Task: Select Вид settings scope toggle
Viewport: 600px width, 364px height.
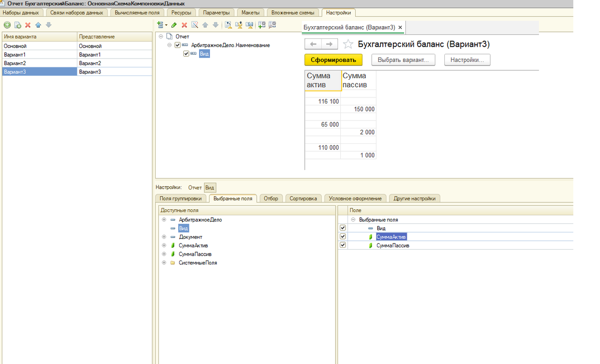Action: (210, 187)
